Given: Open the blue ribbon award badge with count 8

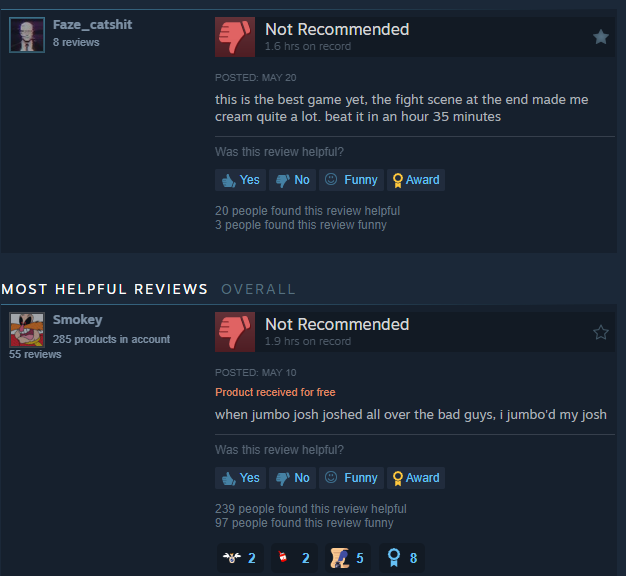Looking at the screenshot, I should pyautogui.click(x=402, y=558).
